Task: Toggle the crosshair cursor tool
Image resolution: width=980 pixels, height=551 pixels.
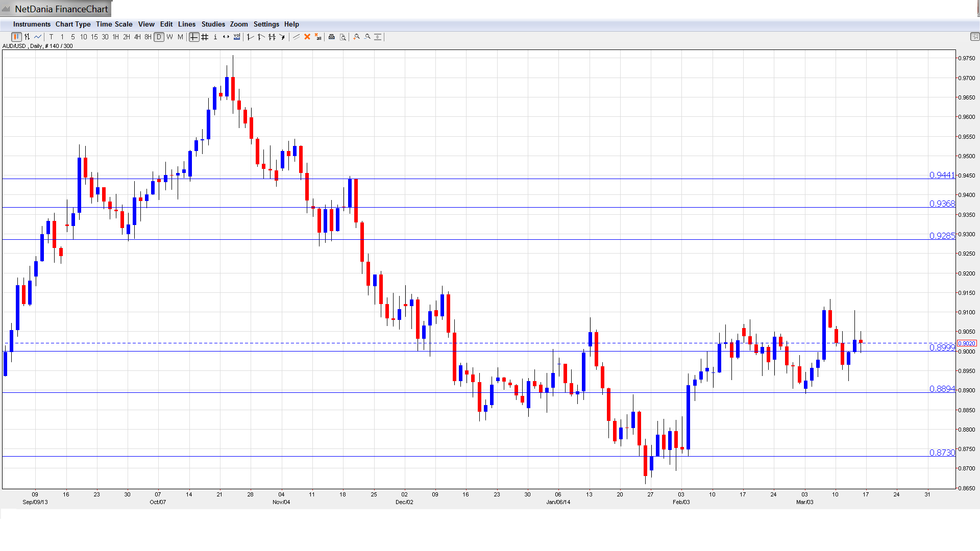Action: 194,37
